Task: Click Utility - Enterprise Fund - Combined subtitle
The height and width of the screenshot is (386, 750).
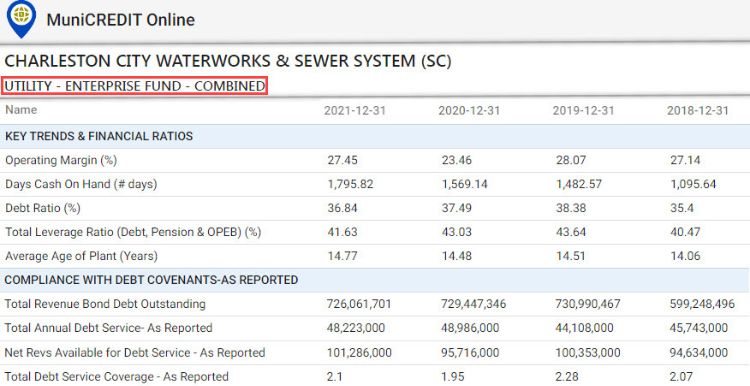Action: (x=134, y=86)
